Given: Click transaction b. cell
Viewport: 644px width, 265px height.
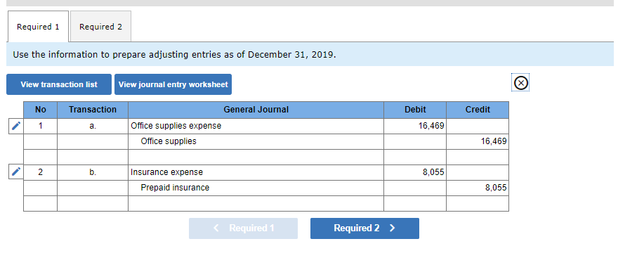Looking at the screenshot, I should tap(93, 172).
